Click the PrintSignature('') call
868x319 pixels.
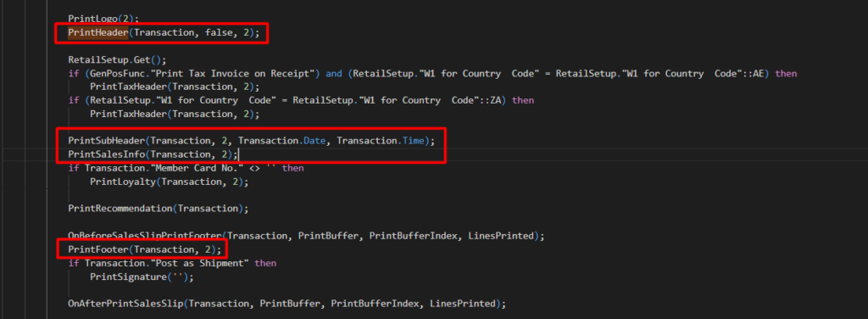click(142, 277)
